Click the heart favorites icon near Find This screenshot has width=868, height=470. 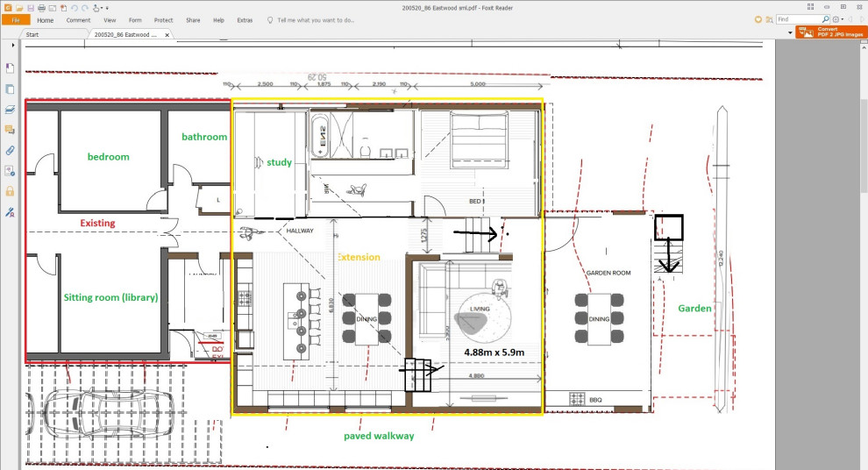pos(758,19)
